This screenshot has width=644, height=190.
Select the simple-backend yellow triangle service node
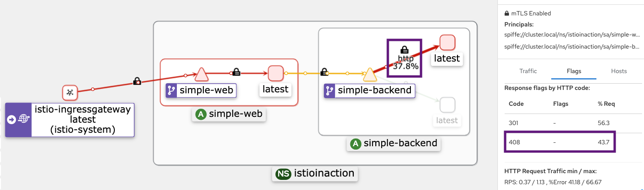(369, 75)
